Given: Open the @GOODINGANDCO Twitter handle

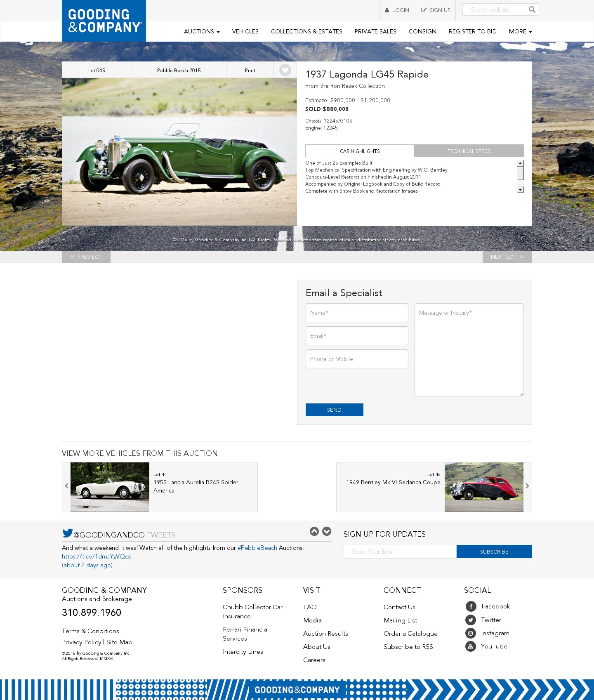Looking at the screenshot, I should tap(109, 535).
